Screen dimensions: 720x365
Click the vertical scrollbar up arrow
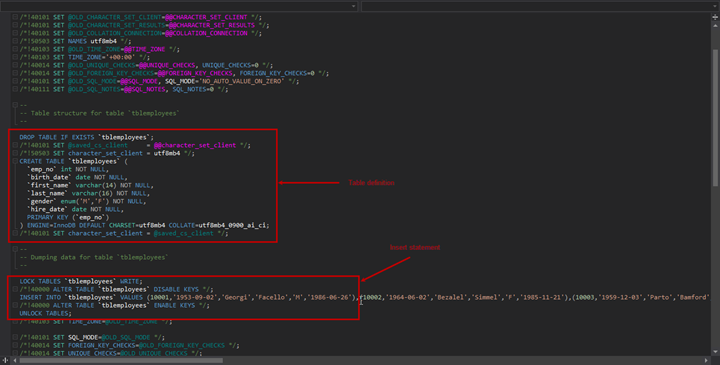715,26
